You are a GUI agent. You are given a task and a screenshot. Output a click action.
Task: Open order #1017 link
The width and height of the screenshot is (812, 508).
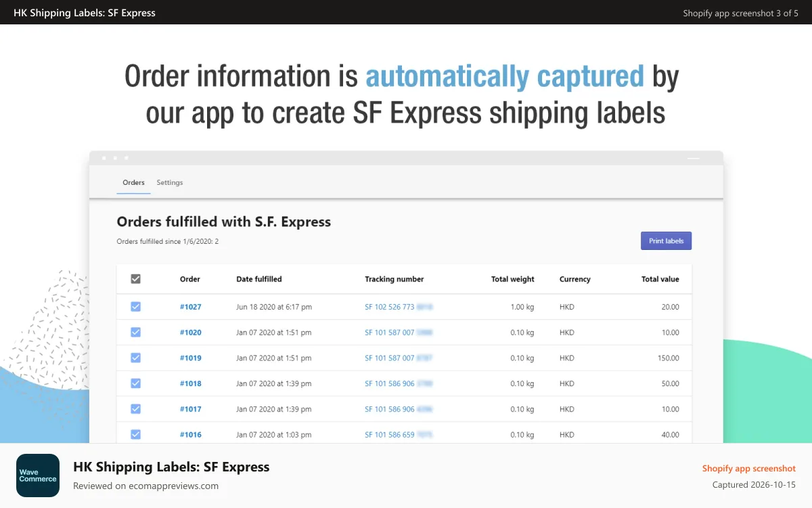[191, 409]
